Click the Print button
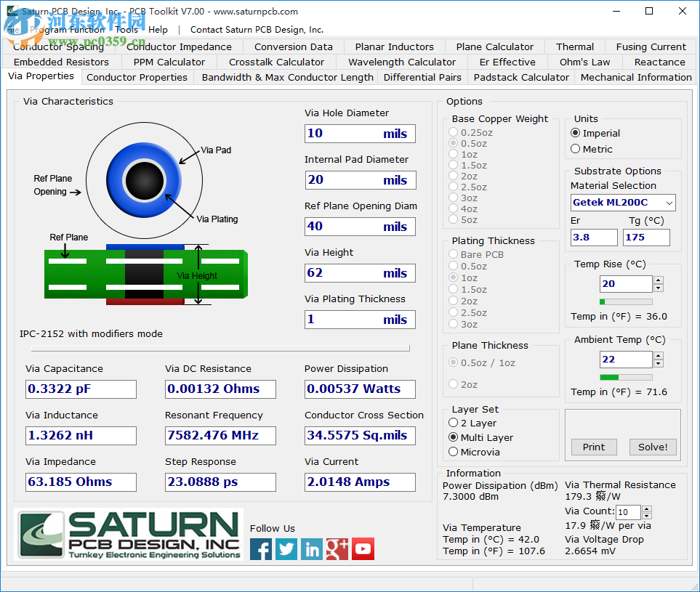Image resolution: width=700 pixels, height=592 pixels. (593, 447)
